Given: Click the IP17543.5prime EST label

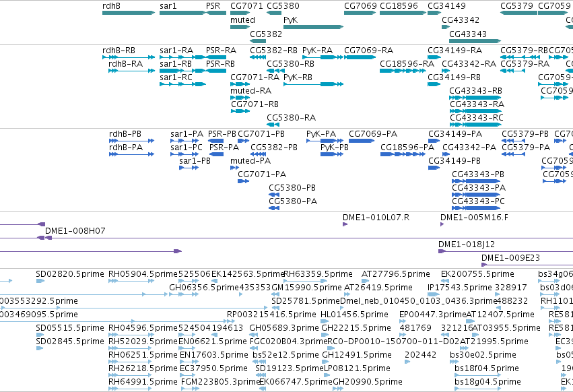Looking at the screenshot, I should 460,288.
